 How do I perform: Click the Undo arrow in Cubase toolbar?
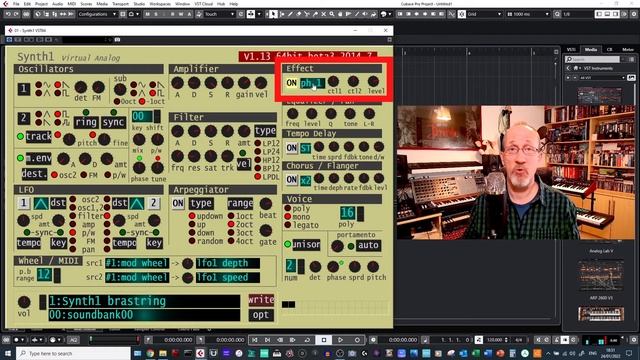(8, 14)
